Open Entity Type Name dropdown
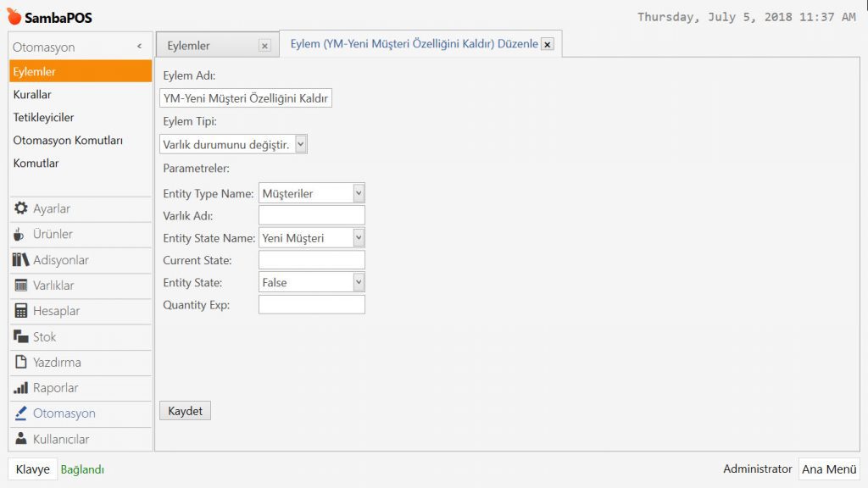This screenshot has height=488, width=868. pos(359,193)
